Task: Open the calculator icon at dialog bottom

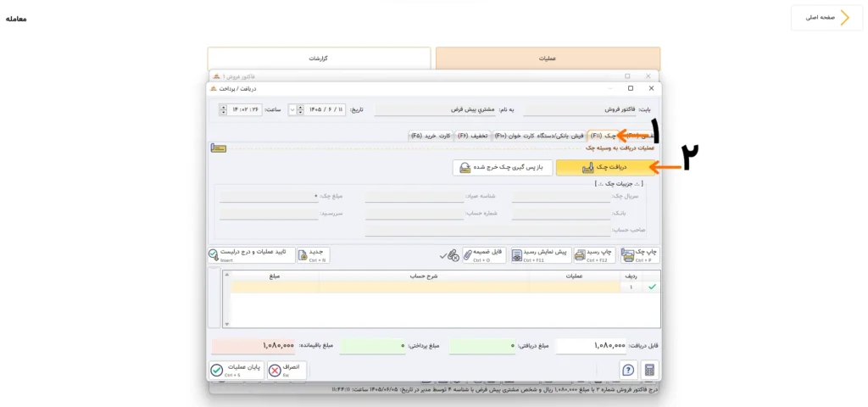Action: 650,370
